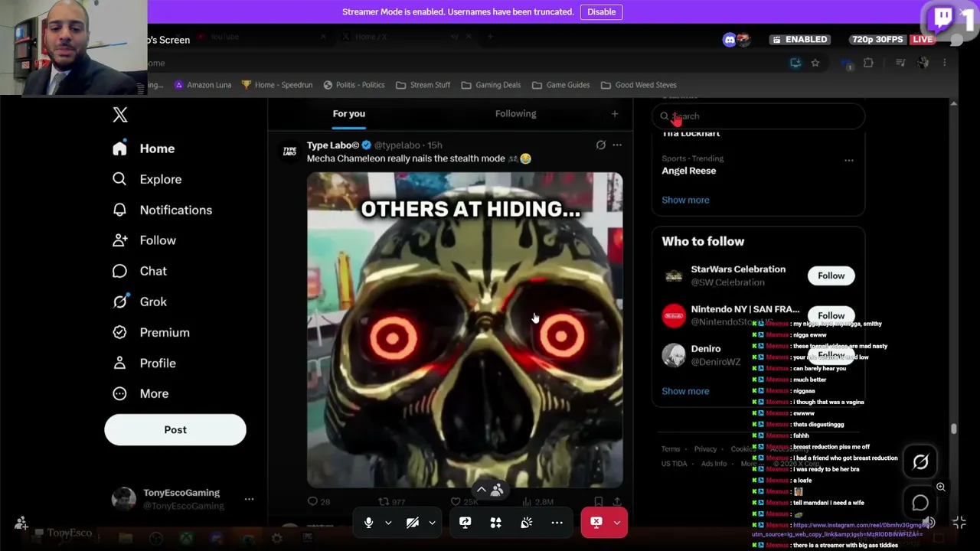Open the Gaming Deals bookmarks folder

[491, 85]
